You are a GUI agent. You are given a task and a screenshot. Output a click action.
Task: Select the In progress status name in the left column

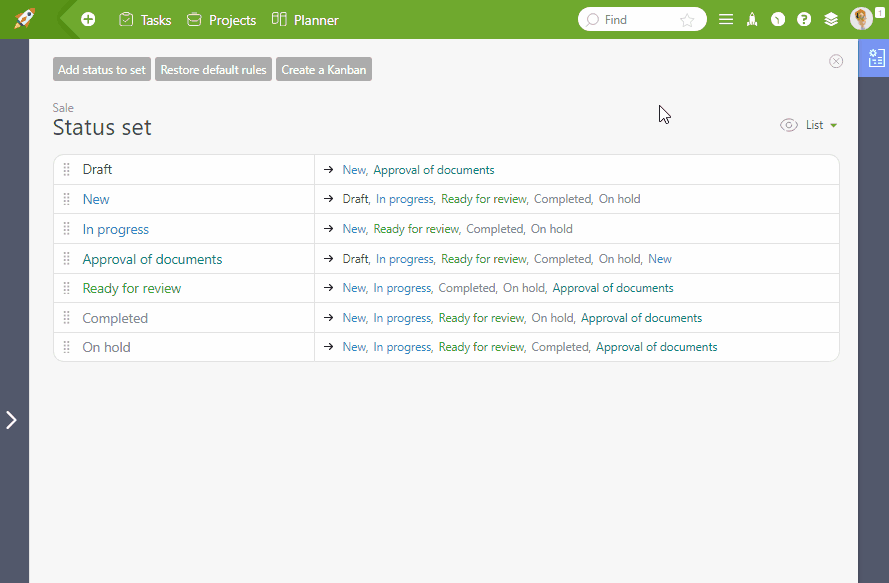coord(116,229)
